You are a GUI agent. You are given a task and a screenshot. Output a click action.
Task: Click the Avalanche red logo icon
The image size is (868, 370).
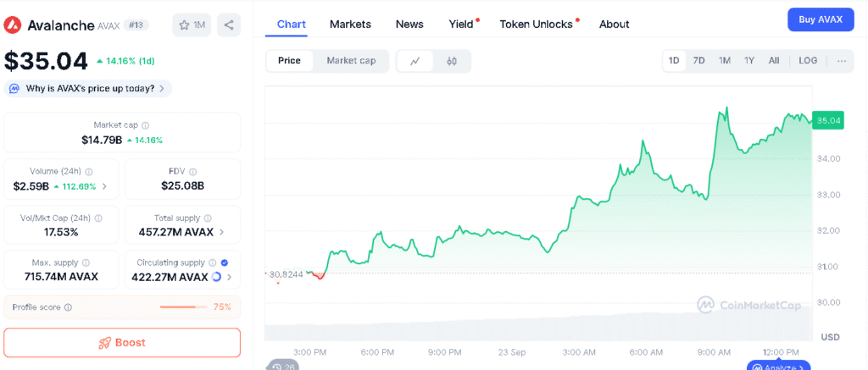12,25
